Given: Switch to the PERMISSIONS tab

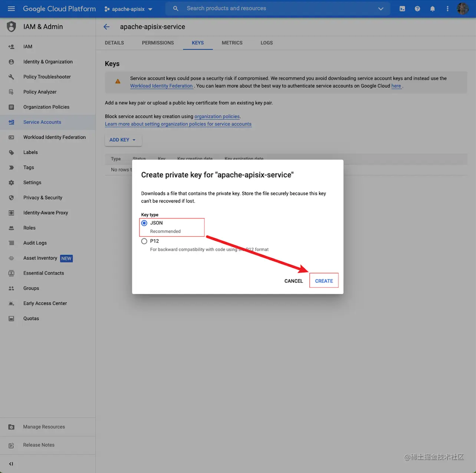Looking at the screenshot, I should [158, 43].
